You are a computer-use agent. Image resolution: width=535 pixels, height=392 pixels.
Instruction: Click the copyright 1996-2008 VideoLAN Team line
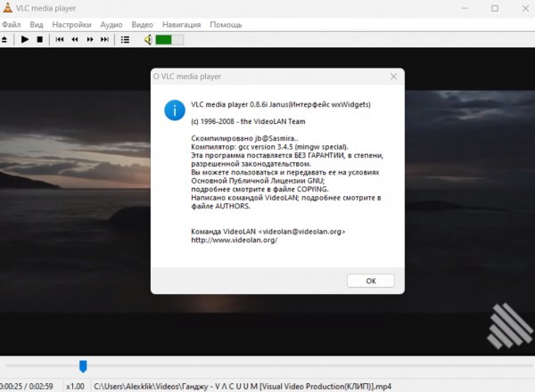coord(248,122)
